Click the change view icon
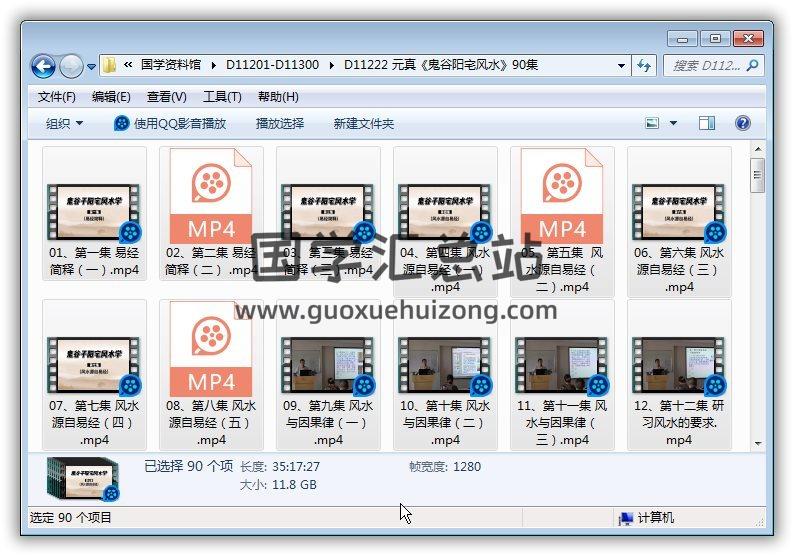This screenshot has height=556, width=794. pos(652,123)
